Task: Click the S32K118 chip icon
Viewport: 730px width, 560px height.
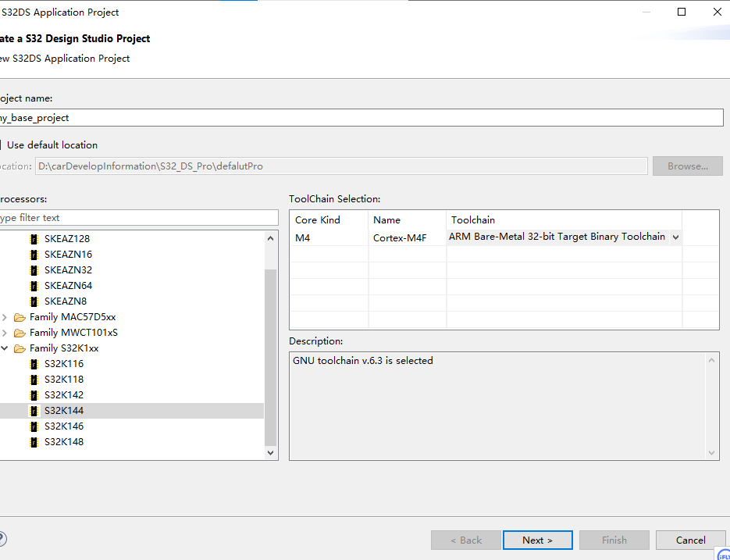Action: click(x=34, y=380)
